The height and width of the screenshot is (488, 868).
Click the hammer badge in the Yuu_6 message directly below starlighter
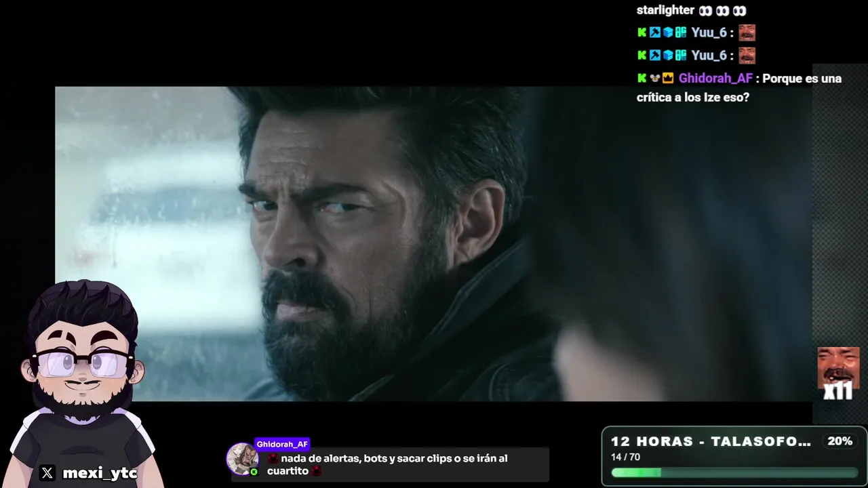click(x=654, y=33)
